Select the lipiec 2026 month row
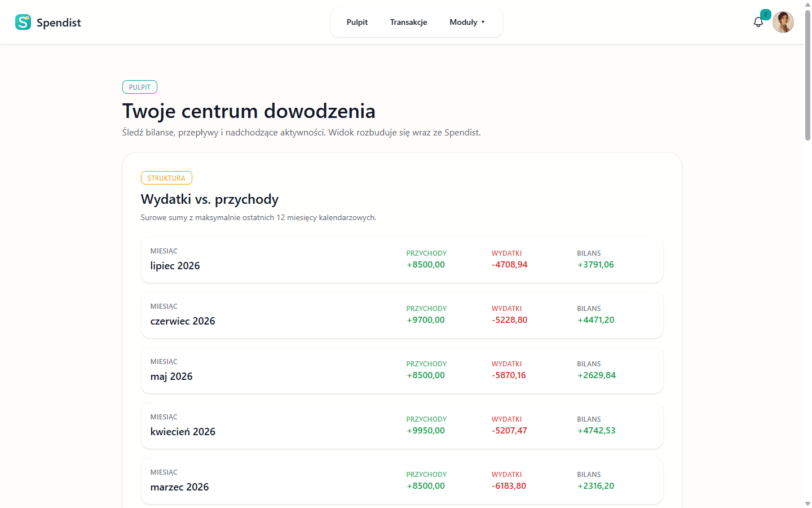 [x=402, y=260]
